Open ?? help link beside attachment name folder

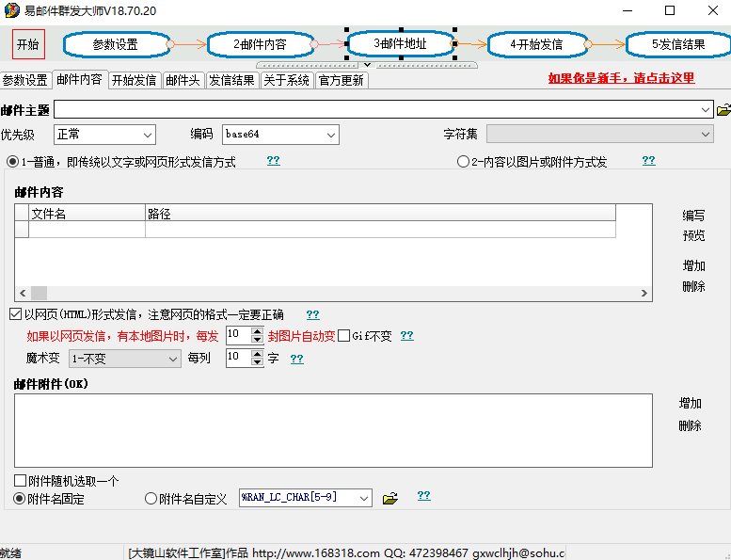[423, 496]
